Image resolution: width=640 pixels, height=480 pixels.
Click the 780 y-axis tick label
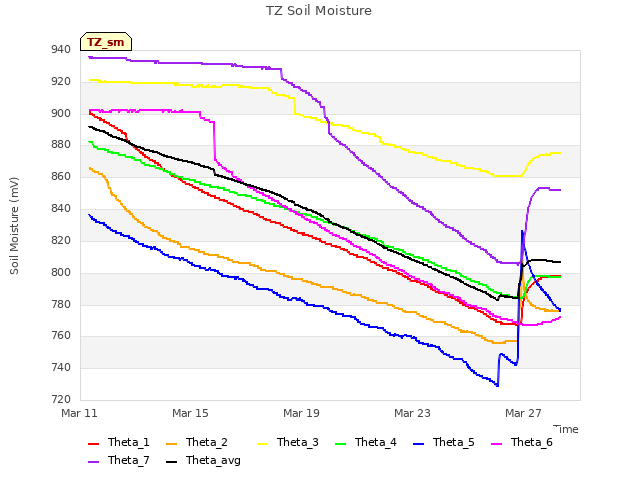[x=61, y=304]
